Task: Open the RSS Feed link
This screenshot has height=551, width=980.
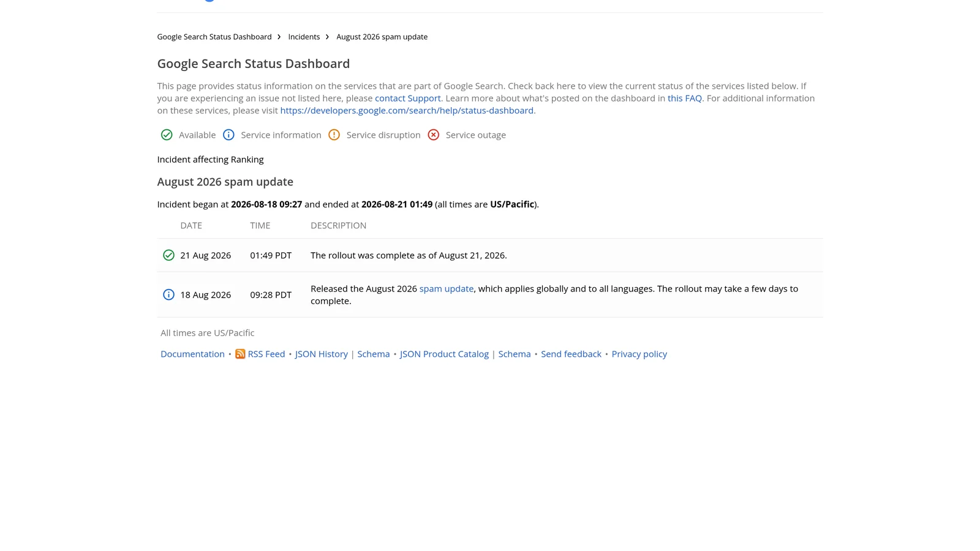Action: coord(266,354)
